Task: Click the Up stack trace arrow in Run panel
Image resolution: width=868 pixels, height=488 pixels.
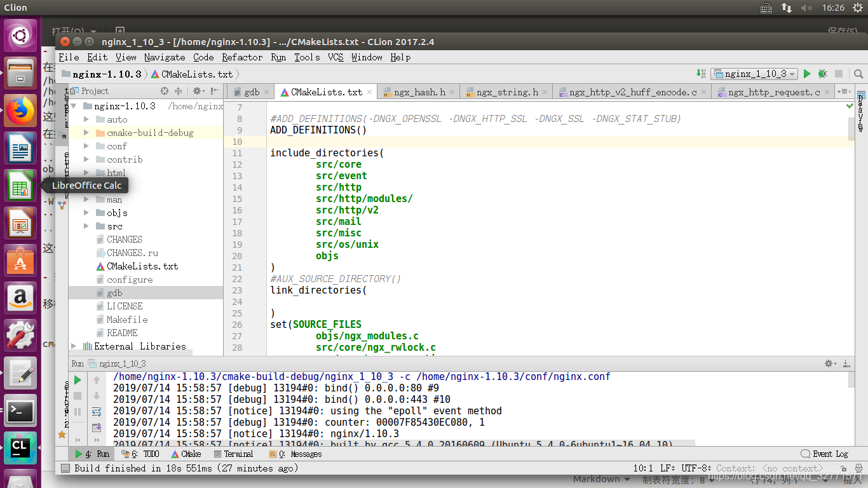Action: pos(97,380)
